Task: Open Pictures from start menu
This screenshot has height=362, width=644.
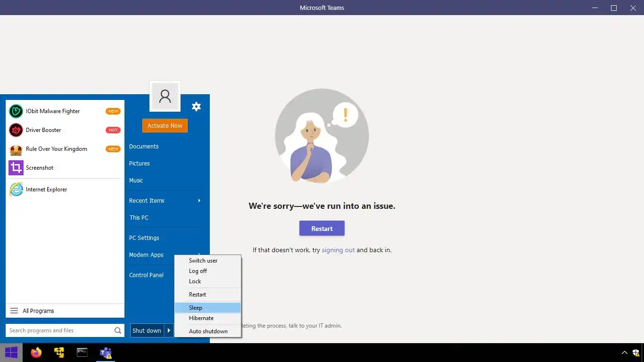Action: pos(140,164)
